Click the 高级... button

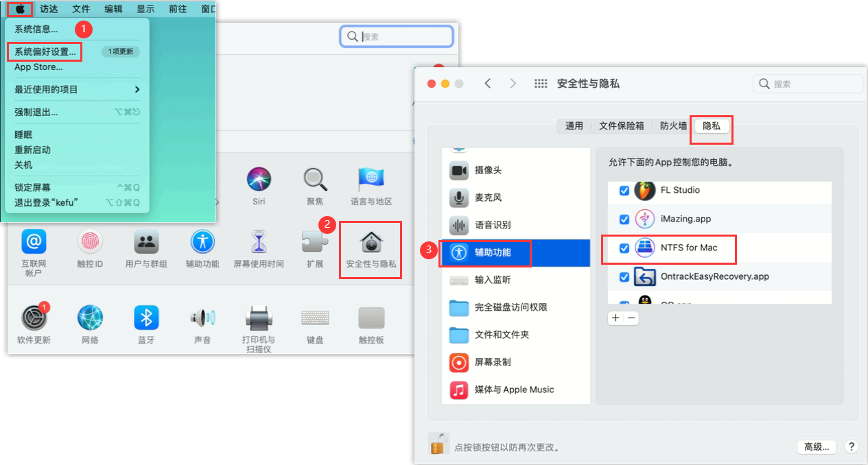click(817, 446)
